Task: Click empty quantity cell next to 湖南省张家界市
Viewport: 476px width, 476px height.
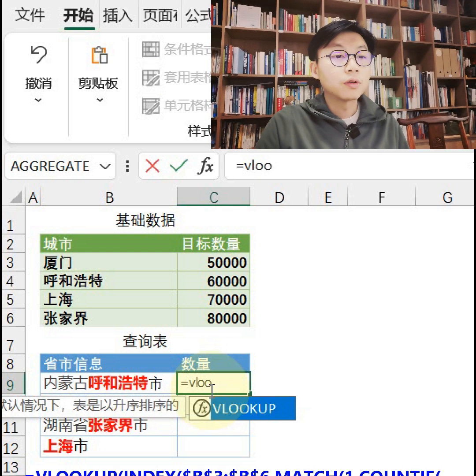Action: tap(214, 428)
